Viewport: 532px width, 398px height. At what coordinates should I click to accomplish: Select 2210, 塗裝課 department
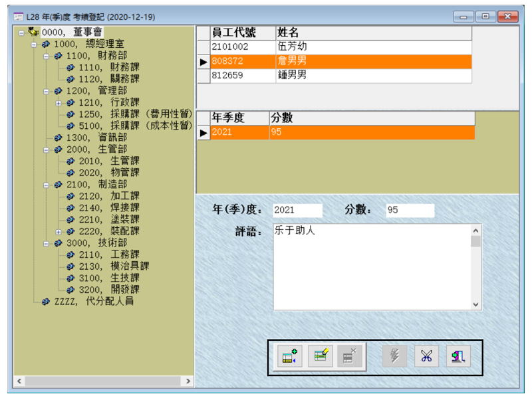click(109, 219)
